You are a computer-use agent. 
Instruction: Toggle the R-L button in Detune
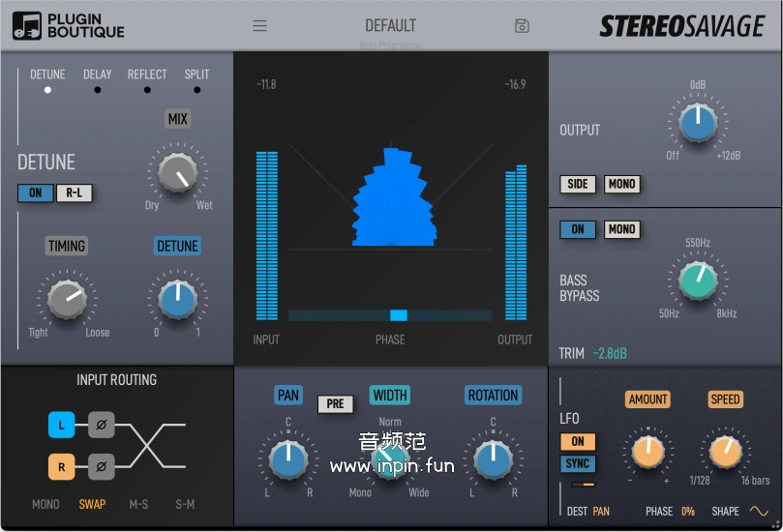point(74,192)
